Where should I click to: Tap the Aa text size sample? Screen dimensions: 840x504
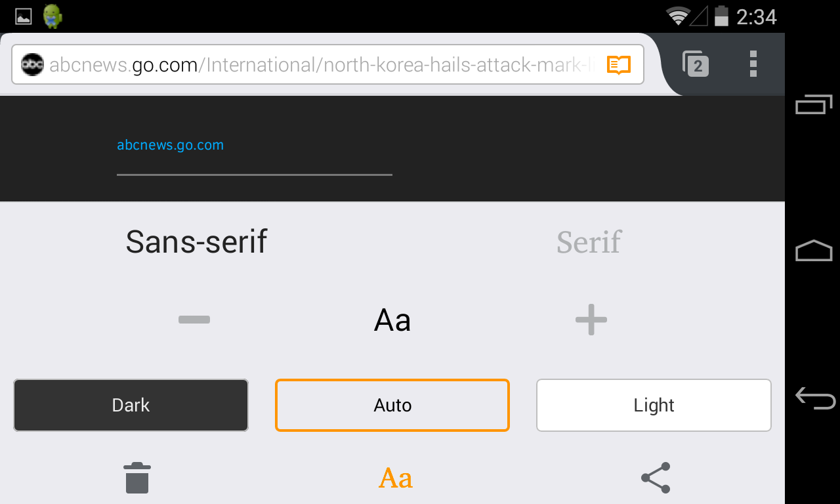pos(392,320)
